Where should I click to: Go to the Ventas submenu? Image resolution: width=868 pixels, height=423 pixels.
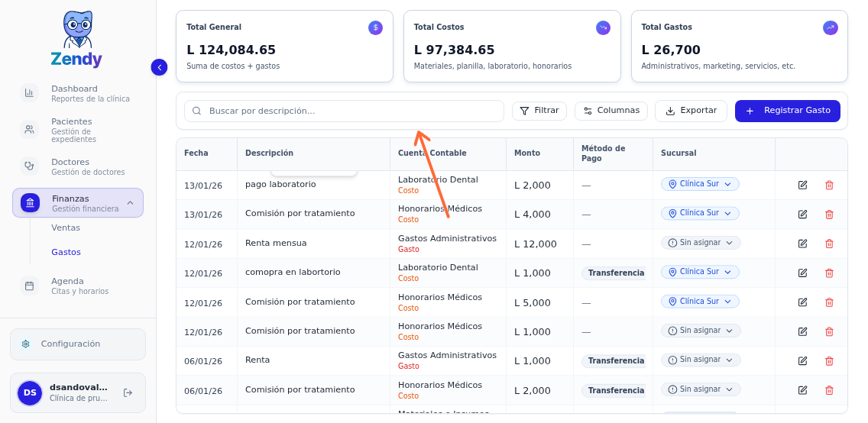(66, 228)
